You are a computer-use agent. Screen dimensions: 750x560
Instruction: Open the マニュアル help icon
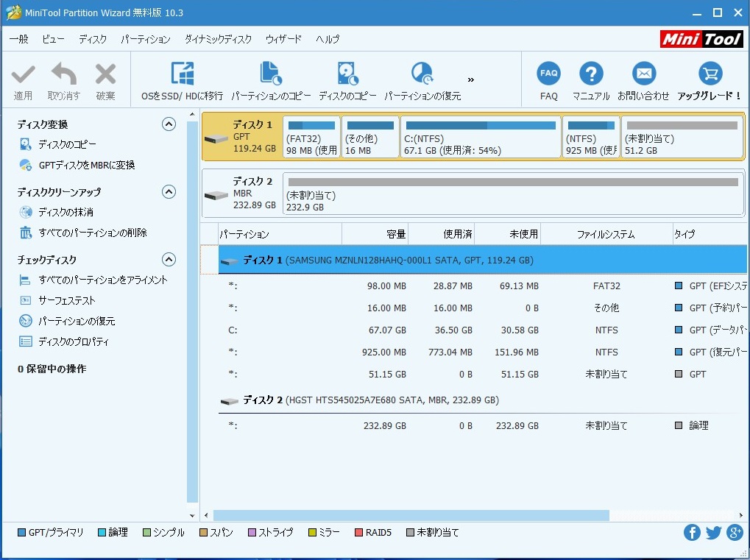[591, 74]
